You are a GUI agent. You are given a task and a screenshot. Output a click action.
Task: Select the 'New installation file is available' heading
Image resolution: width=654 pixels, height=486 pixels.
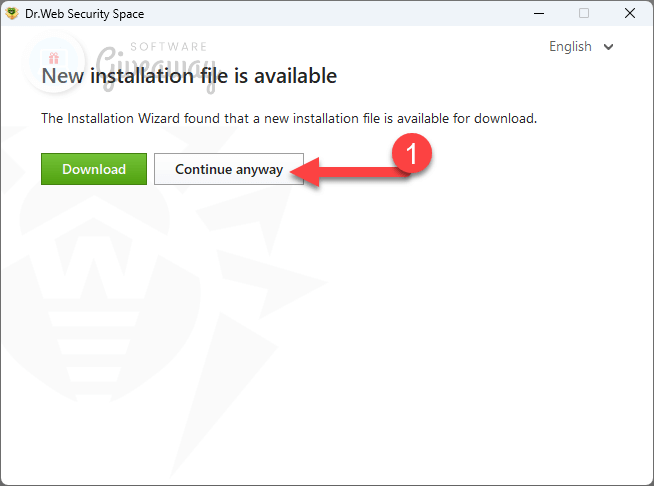pos(189,76)
